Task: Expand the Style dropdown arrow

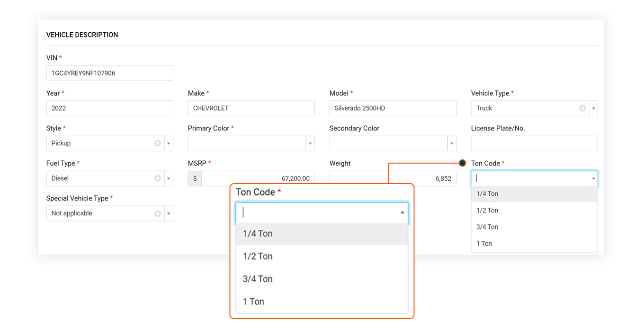Action: coord(169,143)
